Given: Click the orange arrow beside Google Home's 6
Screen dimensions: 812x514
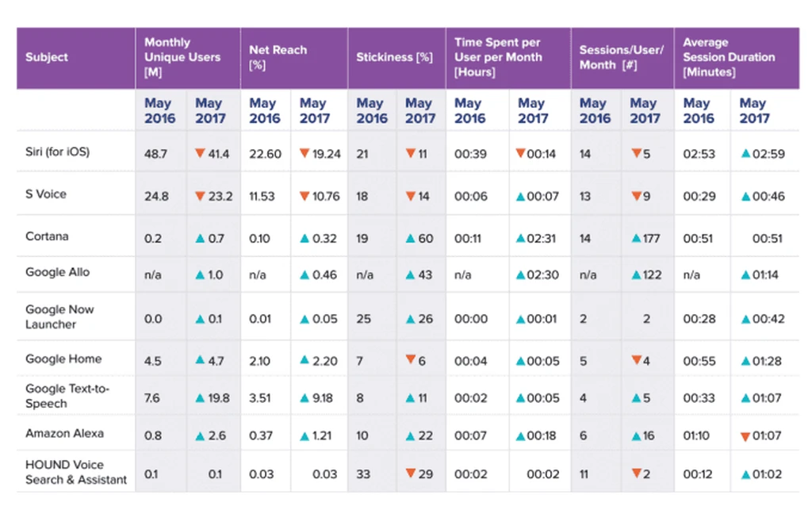Looking at the screenshot, I should (x=410, y=359).
